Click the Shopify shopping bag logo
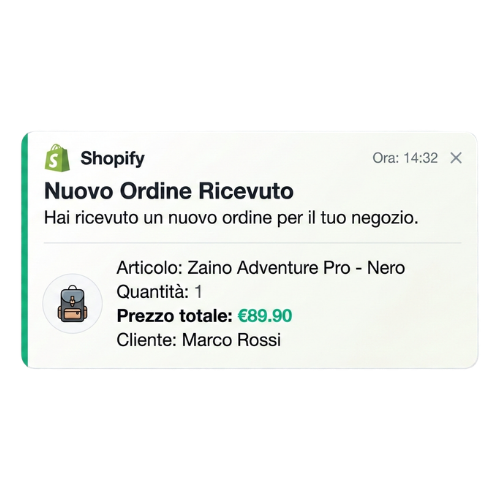500x500 pixels. click(x=57, y=158)
